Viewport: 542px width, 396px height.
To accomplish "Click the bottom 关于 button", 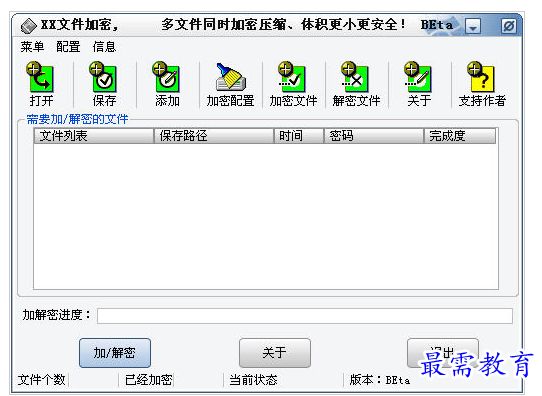I will pos(275,353).
